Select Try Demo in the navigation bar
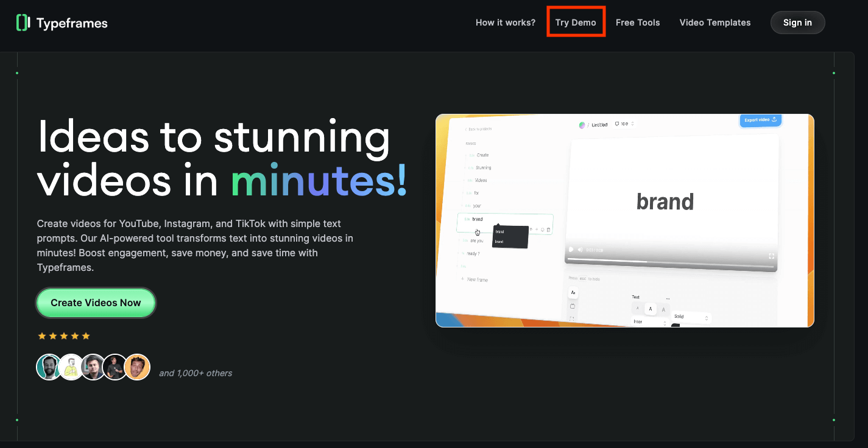Viewport: 868px width, 448px height. click(x=576, y=23)
